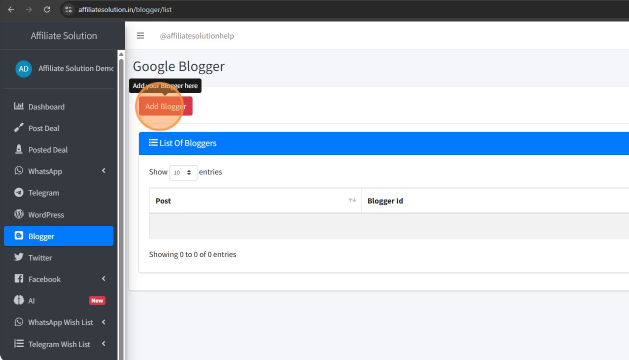Screen dimensions: 629x360
Task: Expand the Facebook submenu chevron
Action: click(103, 279)
